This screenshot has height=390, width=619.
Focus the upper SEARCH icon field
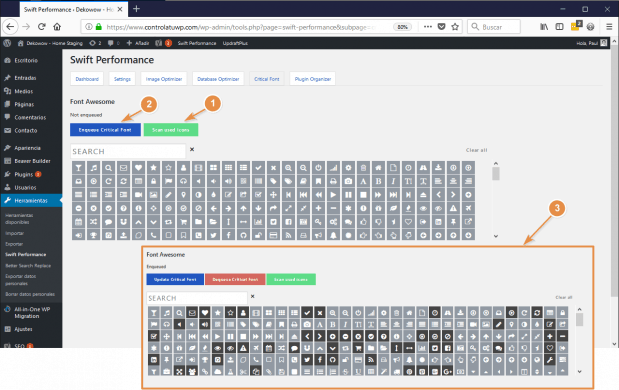pos(128,152)
